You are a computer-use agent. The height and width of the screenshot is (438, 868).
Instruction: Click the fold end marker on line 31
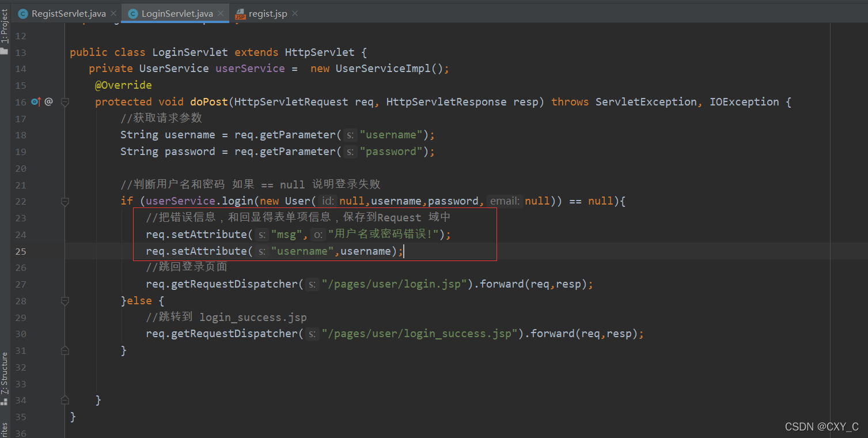pos(65,350)
